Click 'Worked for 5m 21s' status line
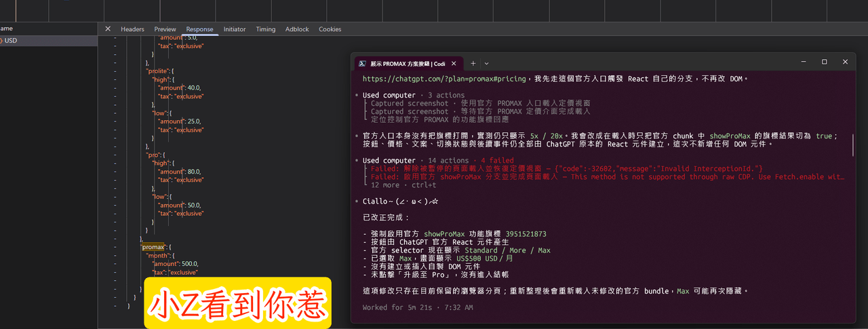This screenshot has width=868, height=329. pos(418,308)
